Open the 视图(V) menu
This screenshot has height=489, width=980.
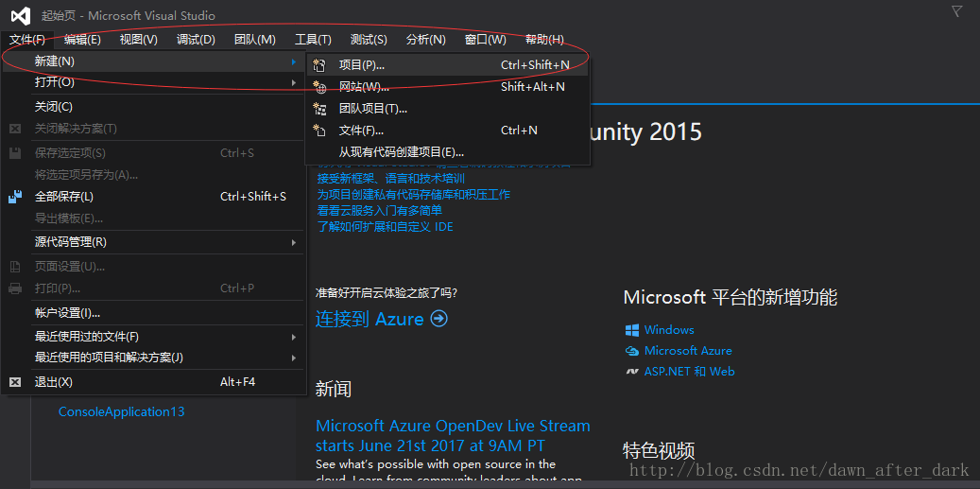(139, 40)
